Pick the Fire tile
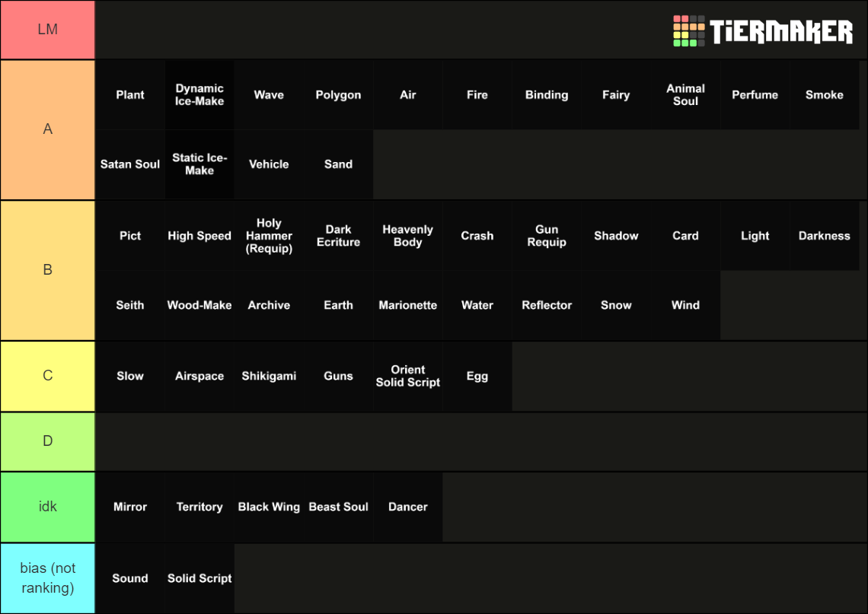This screenshot has height=614, width=868. (x=477, y=94)
